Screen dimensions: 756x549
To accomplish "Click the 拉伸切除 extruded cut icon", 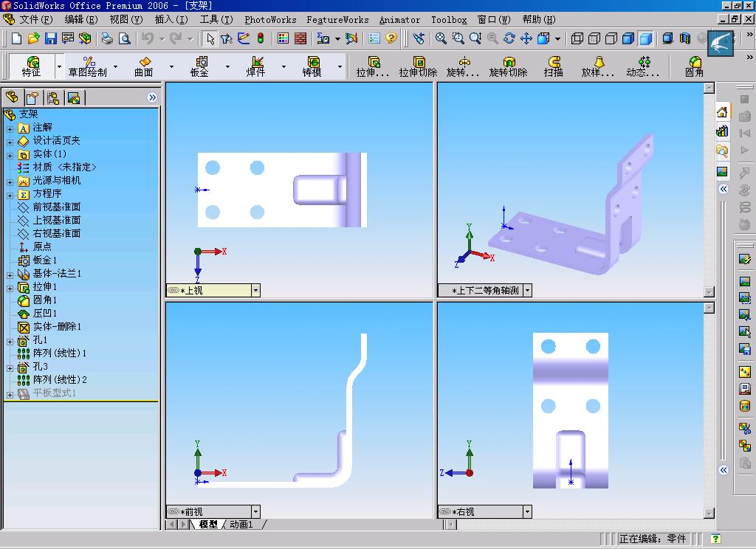I will pyautogui.click(x=418, y=66).
